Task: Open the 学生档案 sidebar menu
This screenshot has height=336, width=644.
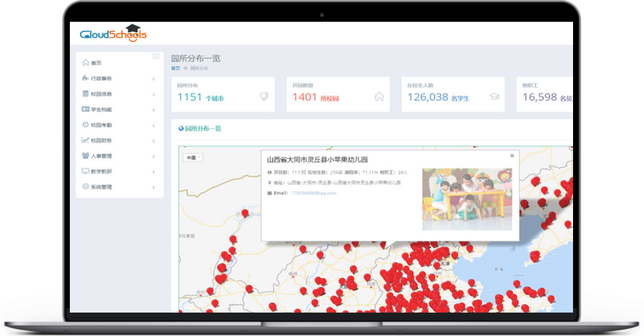Action: [x=119, y=110]
